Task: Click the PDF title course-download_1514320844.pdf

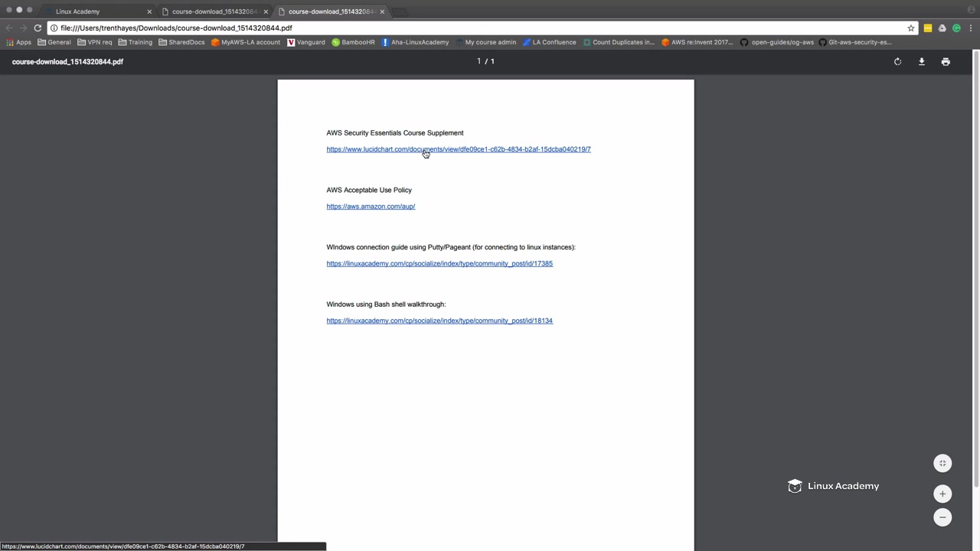Action: pos(67,62)
